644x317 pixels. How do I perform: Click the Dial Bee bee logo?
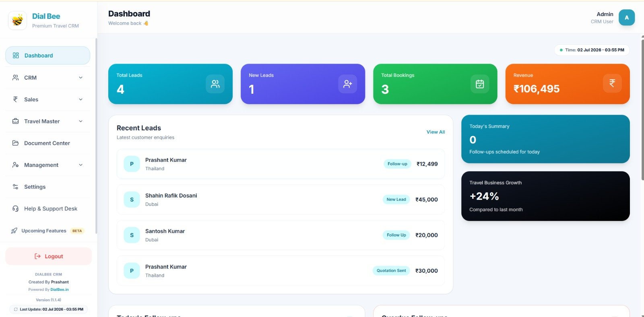point(17,20)
